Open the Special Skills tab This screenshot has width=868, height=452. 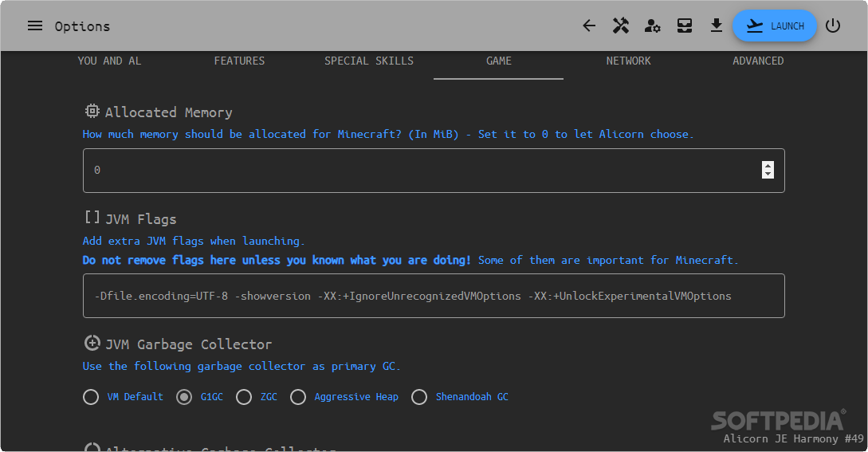369,61
